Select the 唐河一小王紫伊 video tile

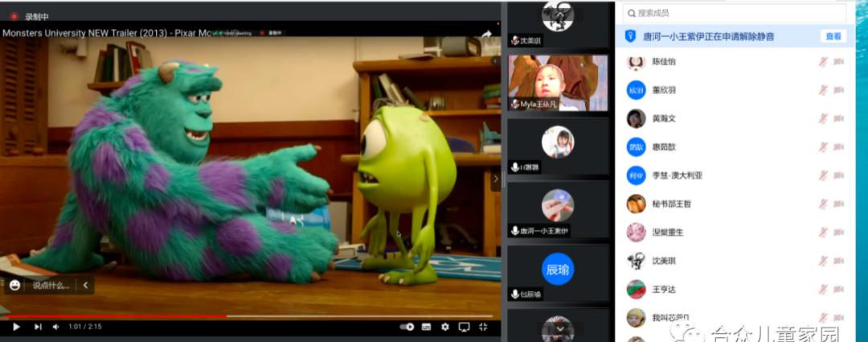coord(558,210)
